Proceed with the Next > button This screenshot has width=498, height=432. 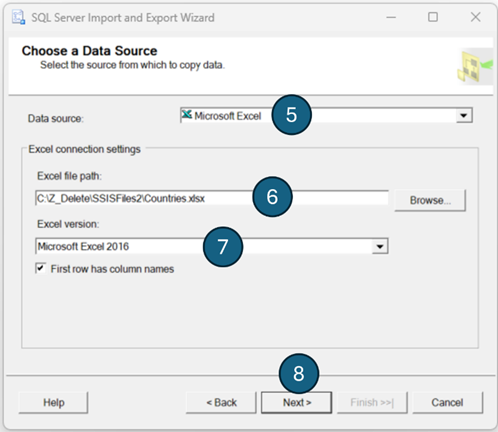pos(296,403)
